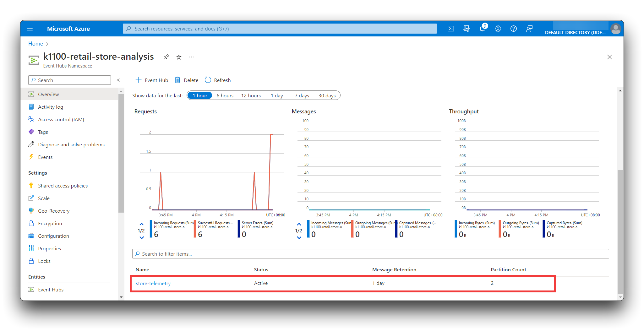This screenshot has width=644, height=331.
Task: Click the user account avatar
Action: tap(615, 29)
